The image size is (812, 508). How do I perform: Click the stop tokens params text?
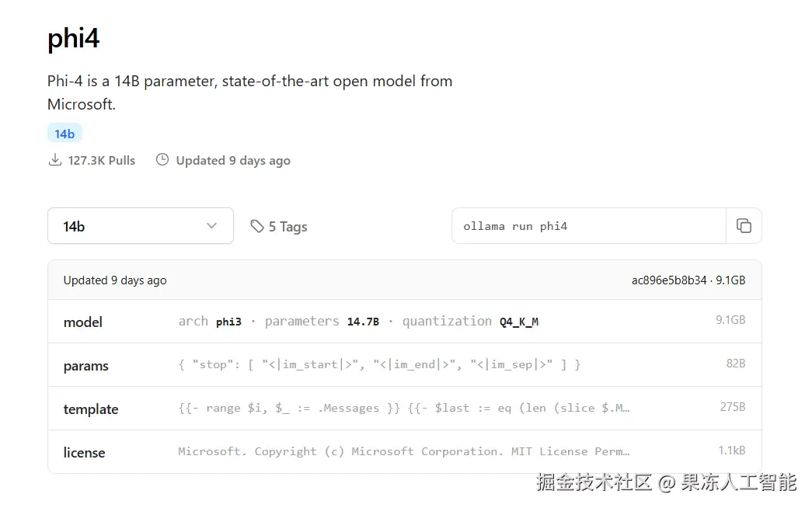click(x=379, y=364)
